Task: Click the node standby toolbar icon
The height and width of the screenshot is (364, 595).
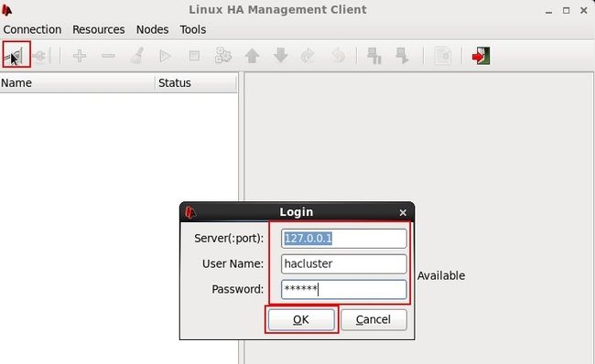Action: pyautogui.click(x=374, y=56)
